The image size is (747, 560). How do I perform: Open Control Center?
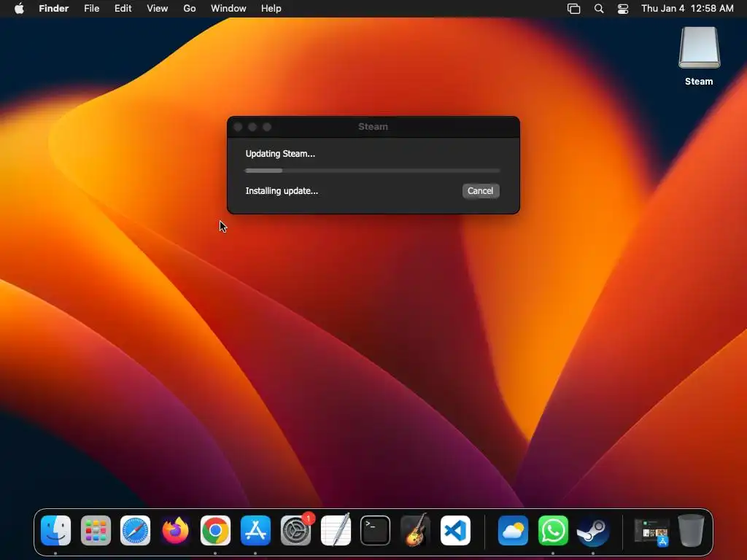pos(623,9)
